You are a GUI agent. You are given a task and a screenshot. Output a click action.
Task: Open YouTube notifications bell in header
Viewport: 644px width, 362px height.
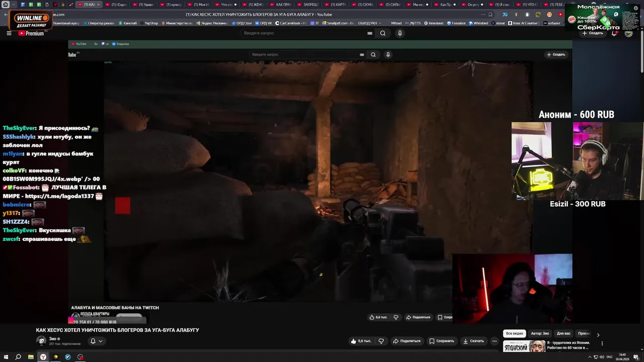(x=614, y=34)
